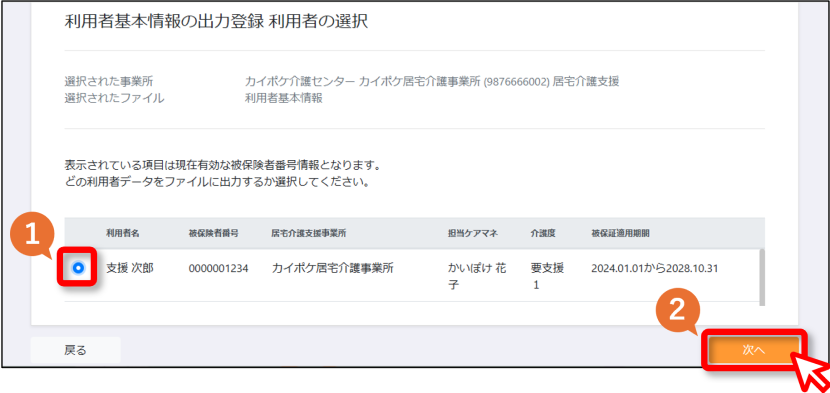The width and height of the screenshot is (830, 393).
Task: Click the user name 支援 次郎
Action: click(130, 269)
